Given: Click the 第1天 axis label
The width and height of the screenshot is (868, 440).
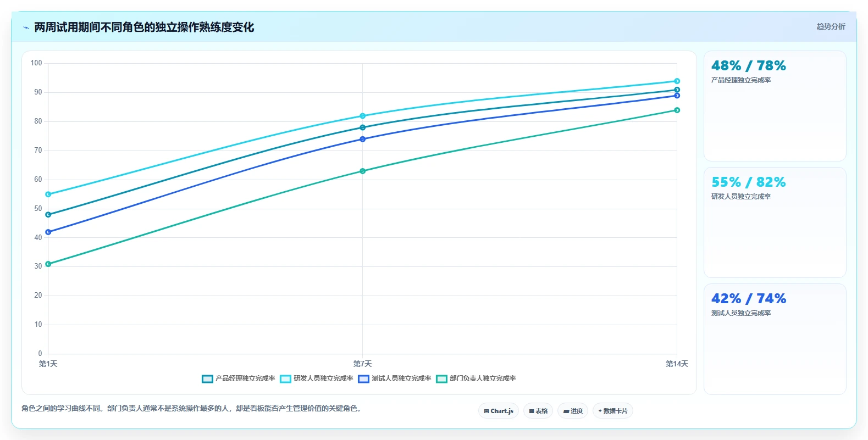Looking at the screenshot, I should (x=48, y=364).
